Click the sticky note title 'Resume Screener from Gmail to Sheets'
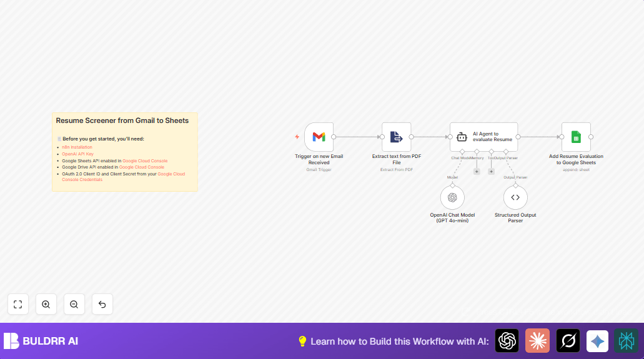Image resolution: width=644 pixels, height=359 pixels. coord(122,120)
